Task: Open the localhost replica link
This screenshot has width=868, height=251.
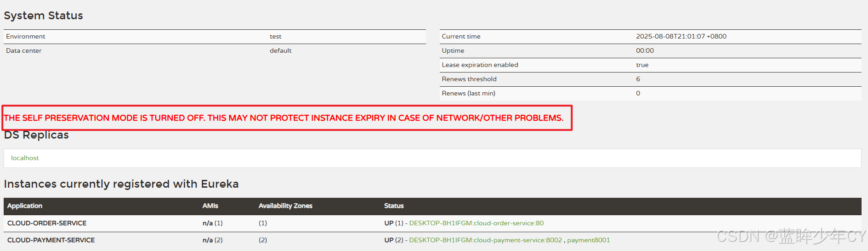Action: point(25,158)
